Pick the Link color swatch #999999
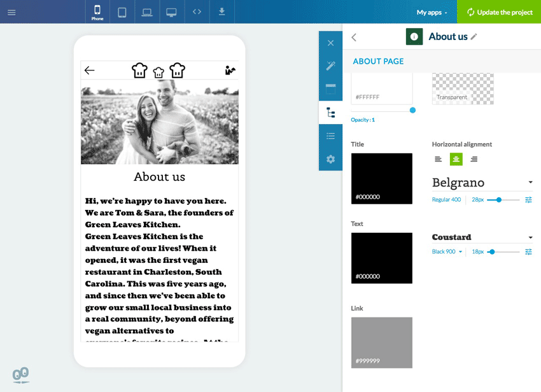Screen dimensions: 541x392 click(381, 342)
